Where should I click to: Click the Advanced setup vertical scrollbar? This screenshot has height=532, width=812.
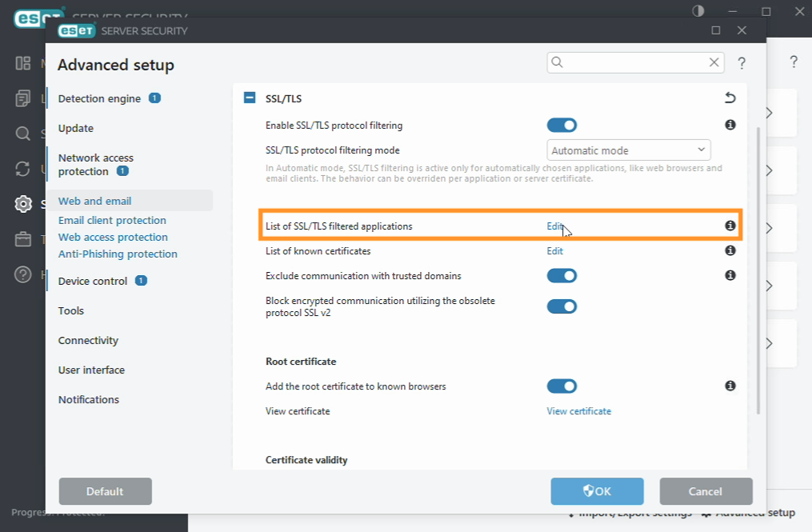pos(758,270)
